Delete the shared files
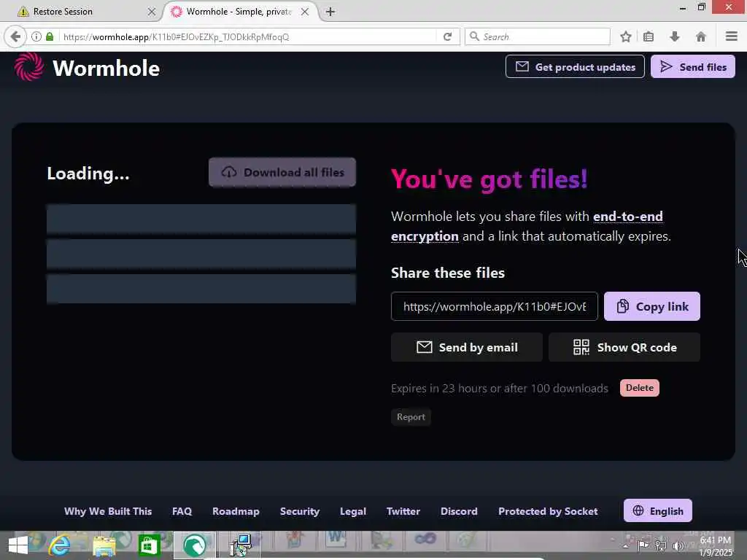Screen dimensions: 747x560 [x=639, y=388]
